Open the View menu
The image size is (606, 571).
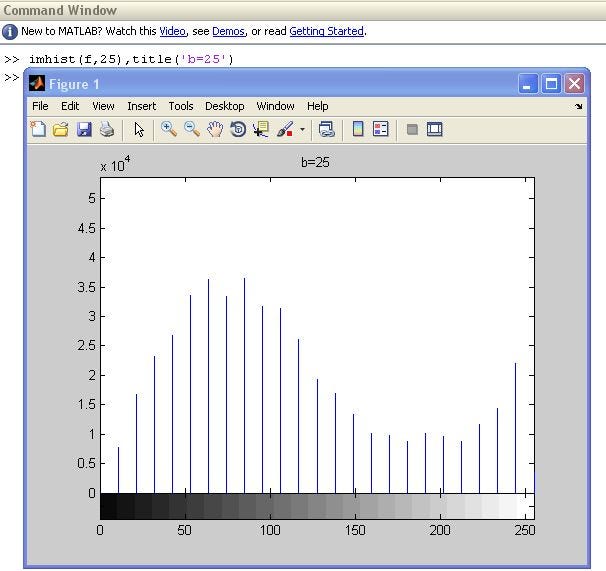click(x=103, y=106)
